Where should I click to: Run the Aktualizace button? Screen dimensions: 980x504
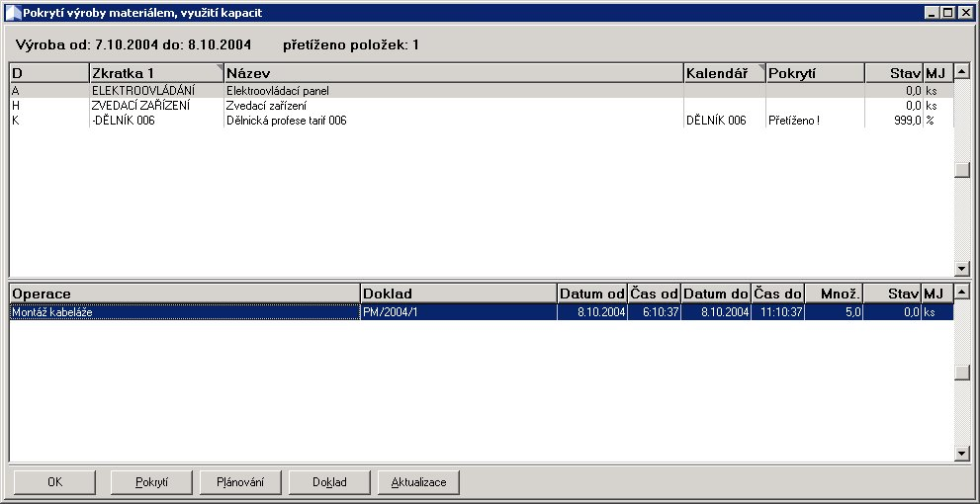pos(418,482)
